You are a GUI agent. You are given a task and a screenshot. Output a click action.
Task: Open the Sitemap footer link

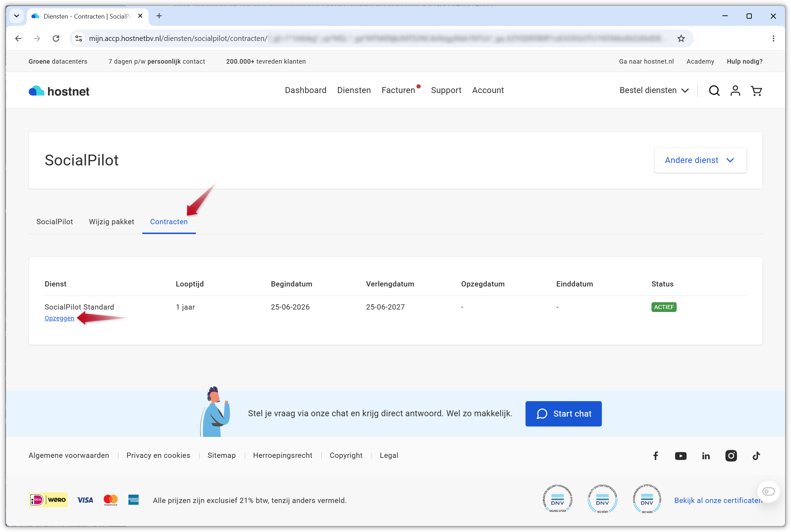coord(222,455)
